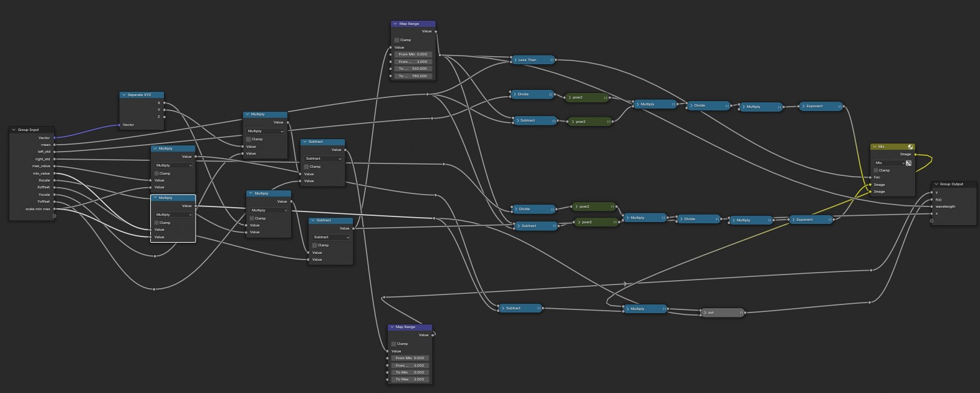Click the mean socket on Group Input
980x393 pixels.
tap(55, 145)
